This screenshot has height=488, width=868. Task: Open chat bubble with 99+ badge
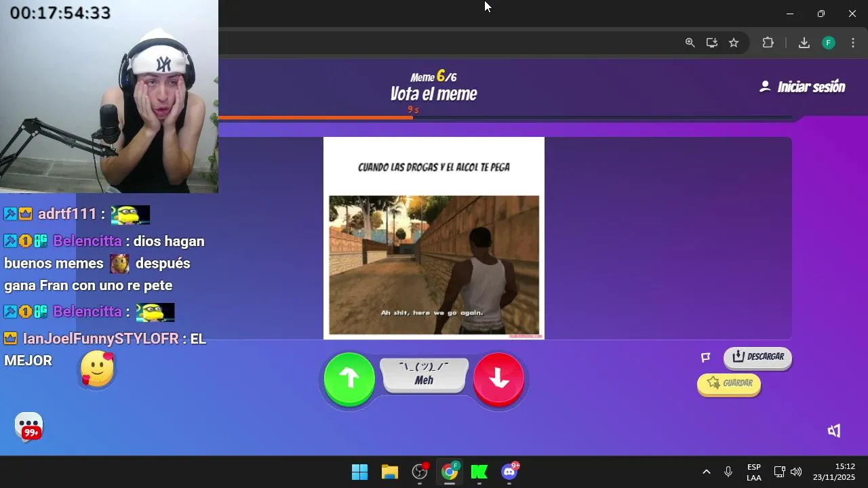pyautogui.click(x=29, y=427)
